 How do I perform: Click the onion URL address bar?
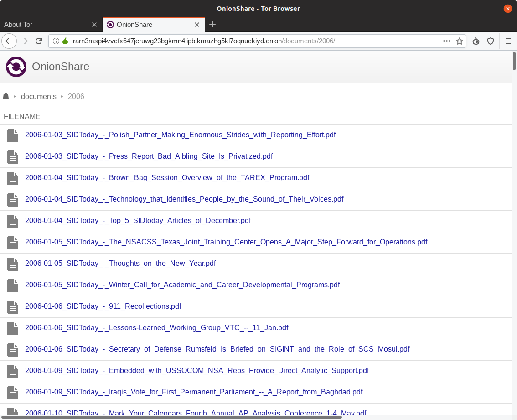click(x=251, y=41)
